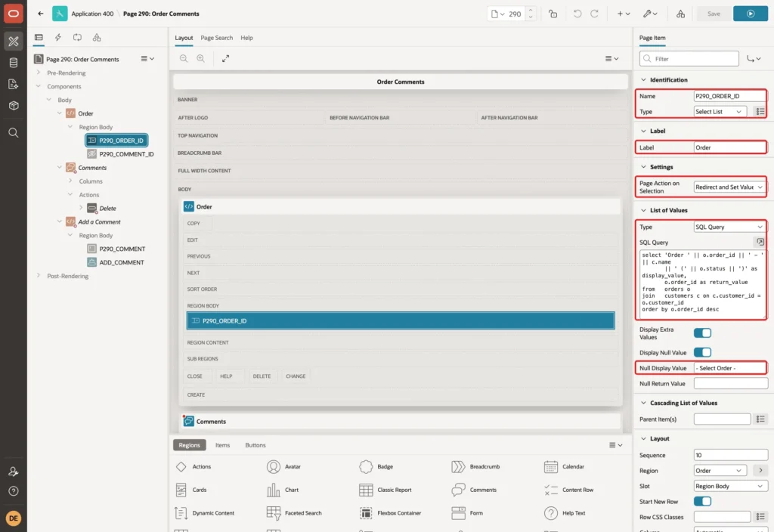Viewport: 774px width, 532px height.
Task: Toggle Display Null Value switch
Action: [702, 352]
